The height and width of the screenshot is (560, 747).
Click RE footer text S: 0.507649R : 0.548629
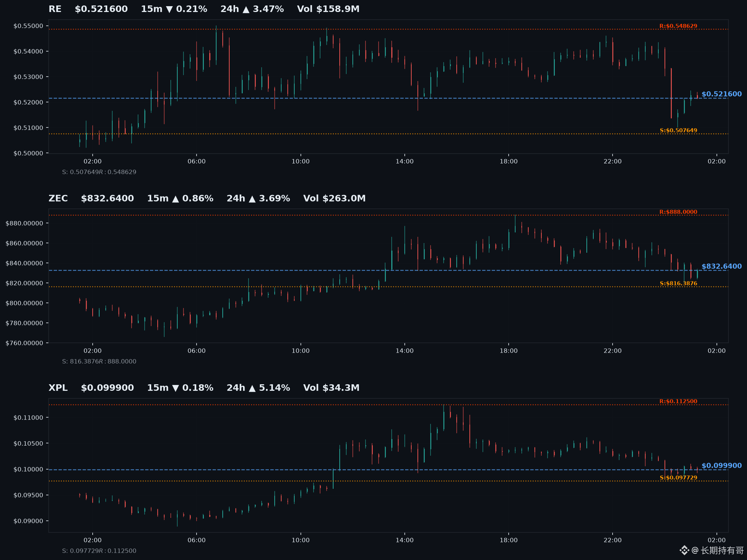click(x=99, y=172)
